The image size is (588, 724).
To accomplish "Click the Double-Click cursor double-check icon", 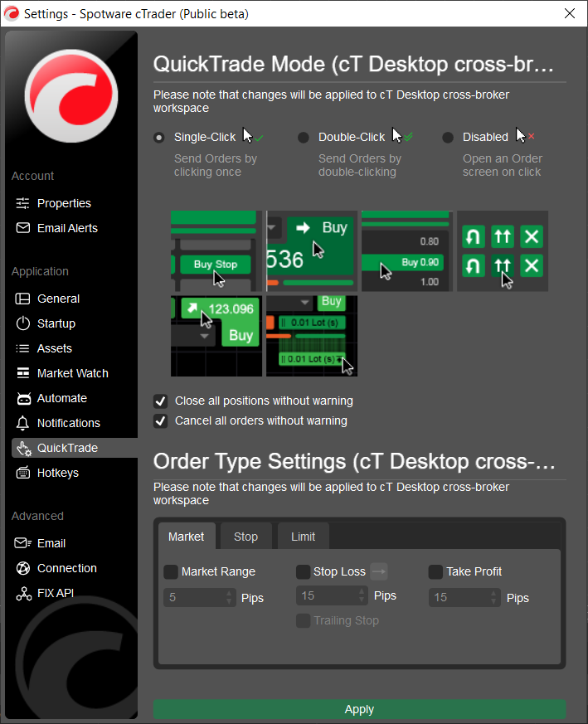I will 402,136.
